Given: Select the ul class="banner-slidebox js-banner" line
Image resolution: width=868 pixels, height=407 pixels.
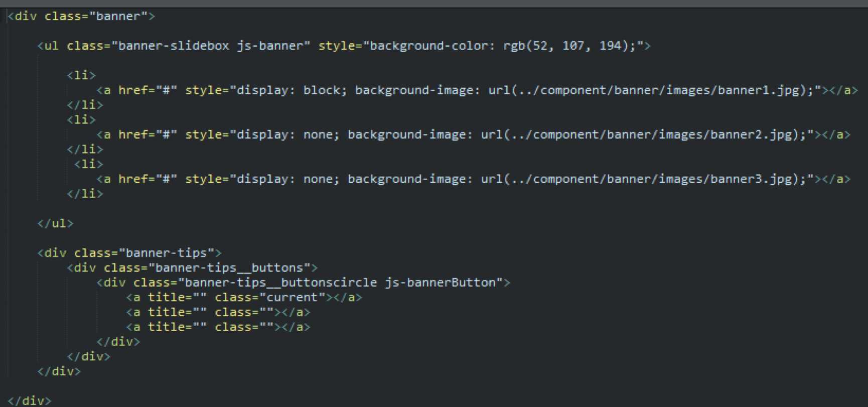Looking at the screenshot, I should pos(344,46).
